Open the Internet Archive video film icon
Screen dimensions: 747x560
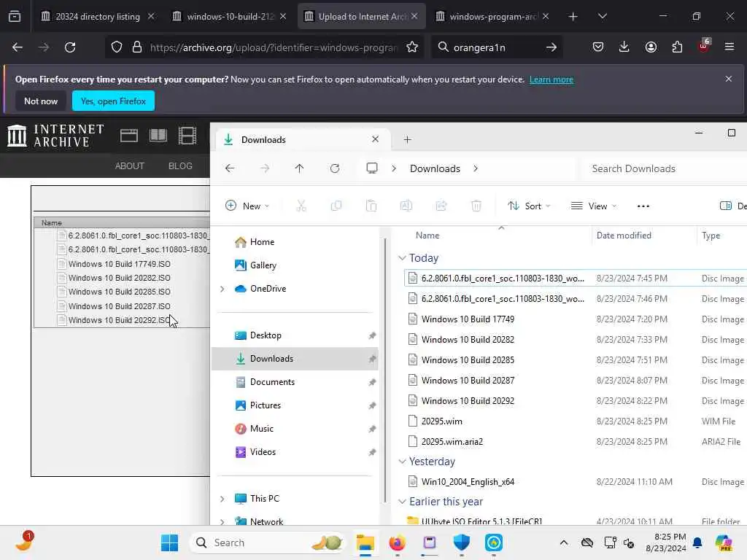coord(187,136)
